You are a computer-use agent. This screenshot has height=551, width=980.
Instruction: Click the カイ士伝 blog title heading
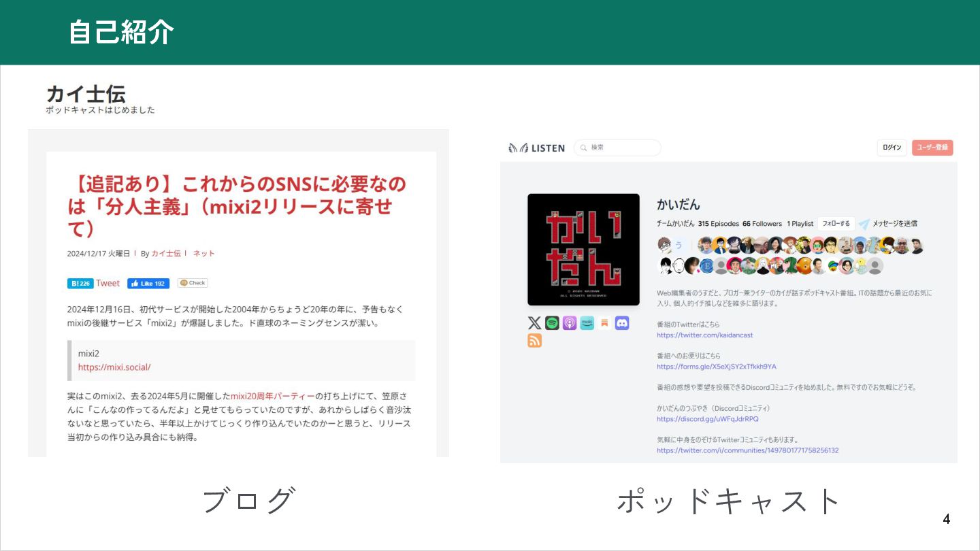coord(86,94)
